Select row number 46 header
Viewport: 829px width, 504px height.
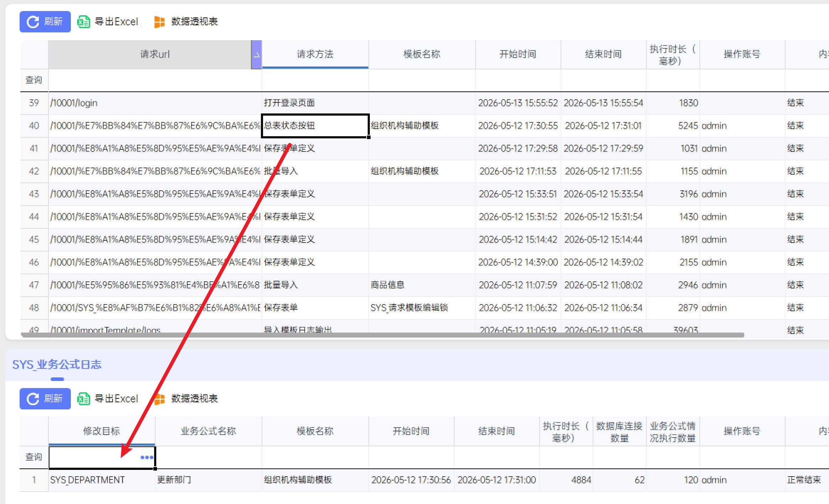(34, 262)
